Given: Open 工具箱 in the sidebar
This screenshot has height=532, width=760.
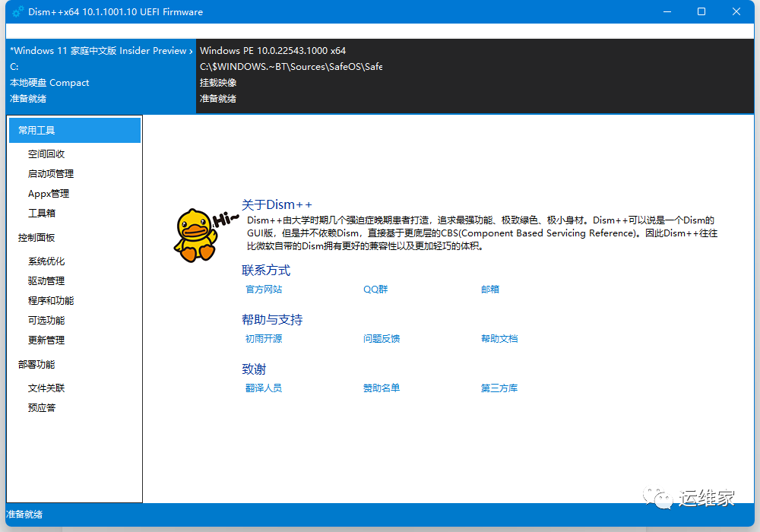Looking at the screenshot, I should click(x=42, y=214).
